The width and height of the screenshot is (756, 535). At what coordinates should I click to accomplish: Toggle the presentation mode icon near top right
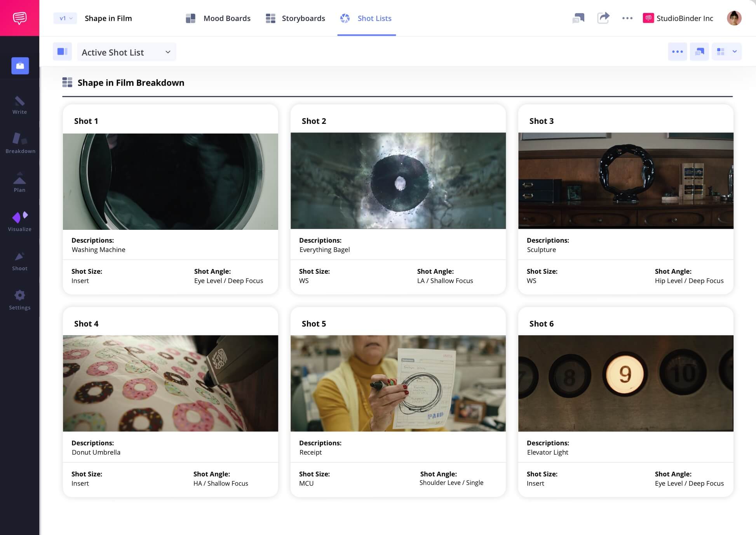[699, 51]
